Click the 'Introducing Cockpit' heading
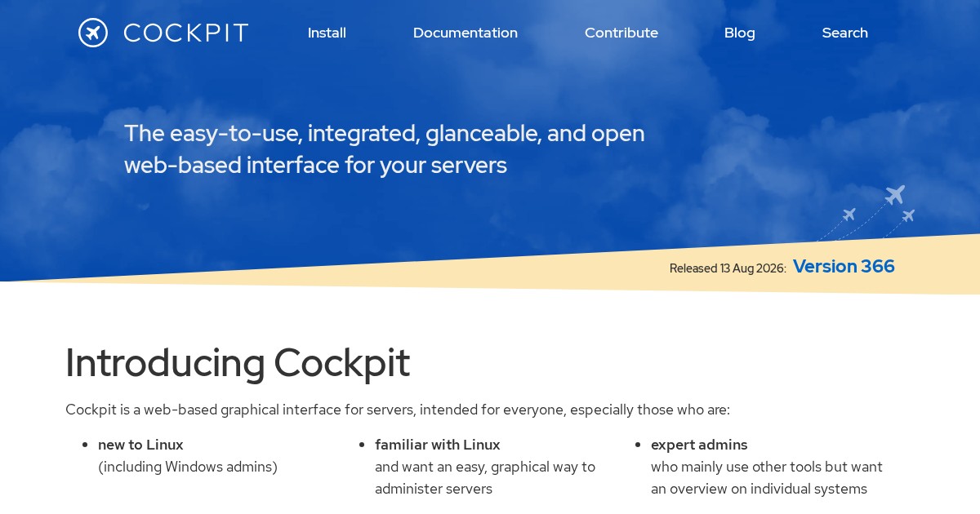This screenshot has width=980, height=514. [238, 363]
